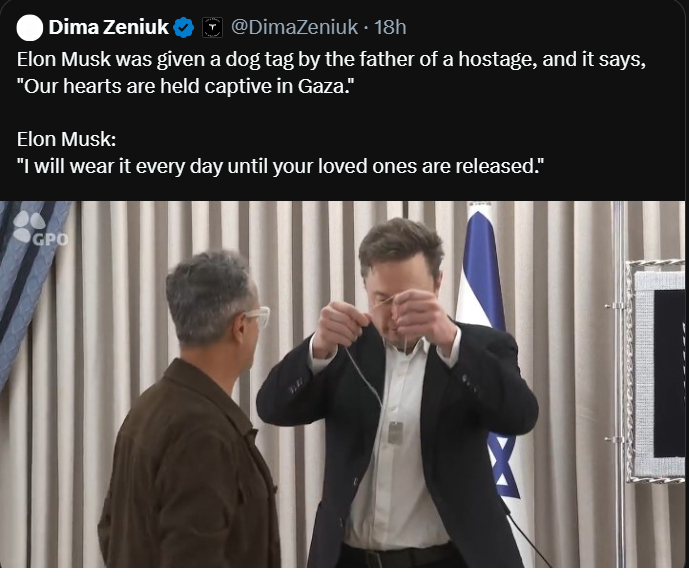Click the 18h post timestamp

(390, 27)
